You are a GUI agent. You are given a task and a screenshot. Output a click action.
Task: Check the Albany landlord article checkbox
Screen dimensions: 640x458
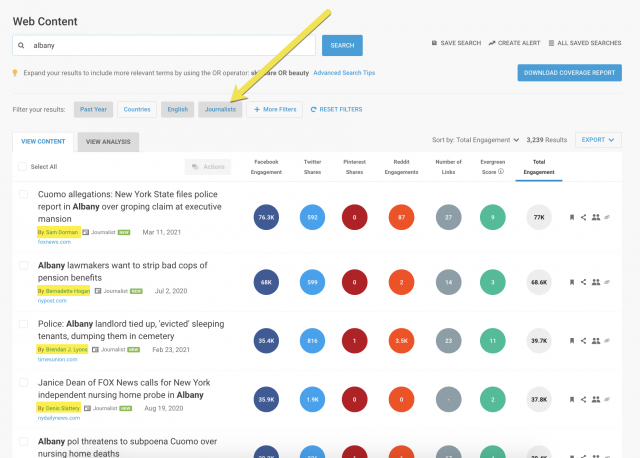(24, 324)
